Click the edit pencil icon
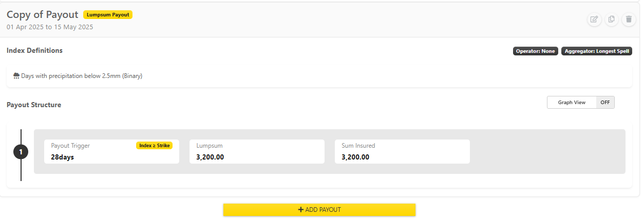Image resolution: width=644 pixels, height=219 pixels. click(x=594, y=19)
